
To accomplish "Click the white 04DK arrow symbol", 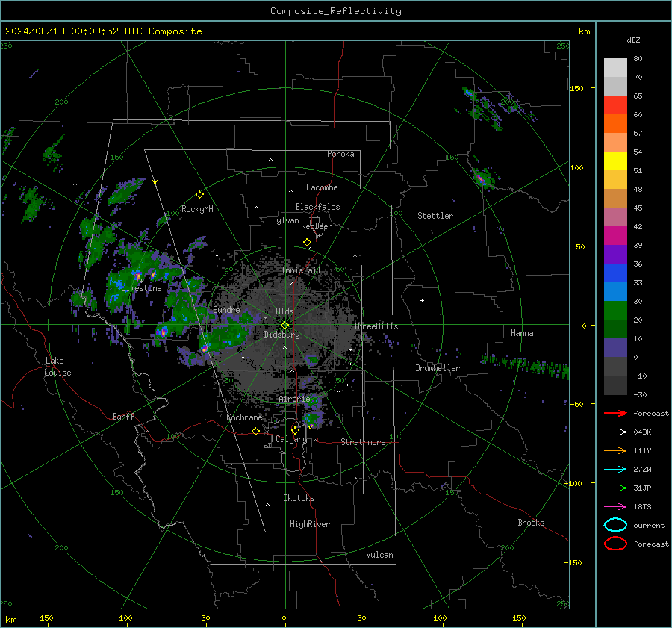I will pos(615,432).
